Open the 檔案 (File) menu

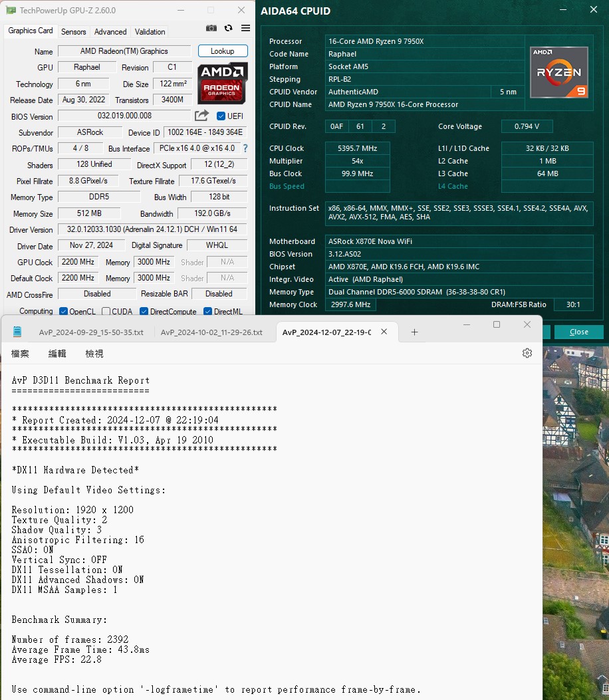pos(20,354)
